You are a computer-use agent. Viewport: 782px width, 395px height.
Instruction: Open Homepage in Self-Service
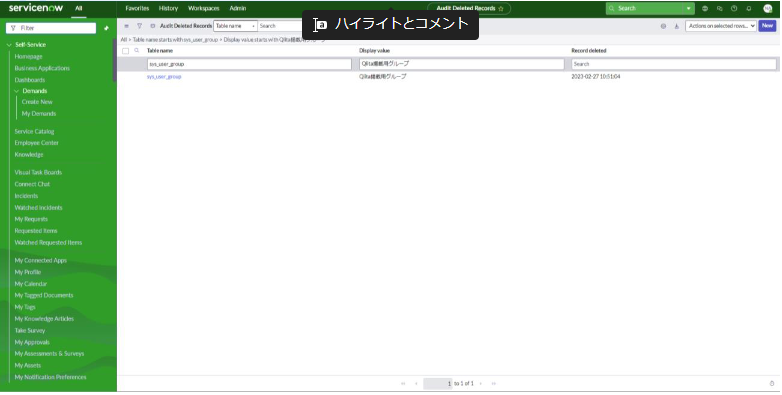(x=28, y=57)
